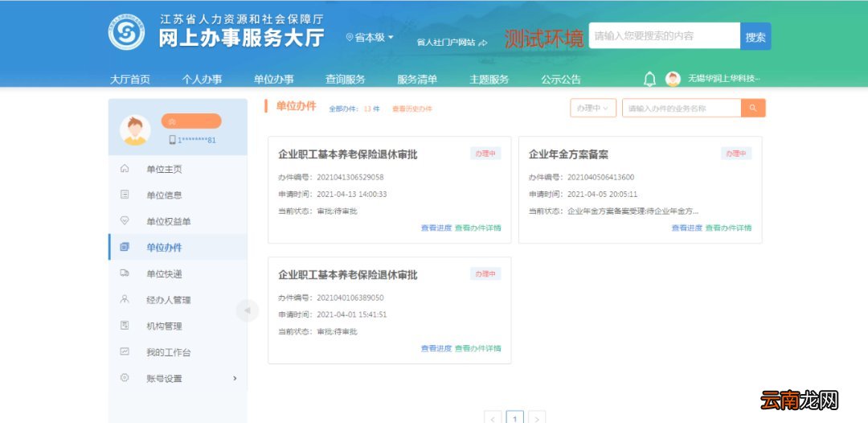Click the heart icon beside 单位权益单
Image resolution: width=868 pixels, height=423 pixels.
pos(125,221)
